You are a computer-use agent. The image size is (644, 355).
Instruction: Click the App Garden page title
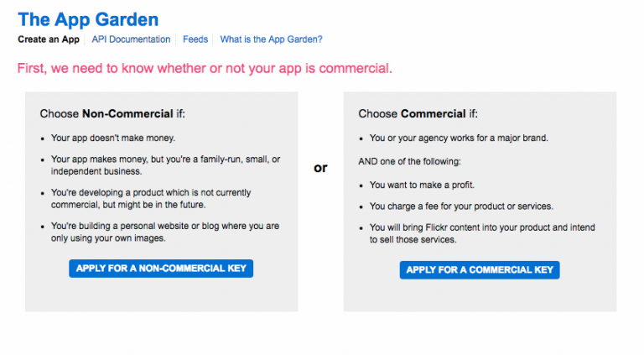[88, 19]
